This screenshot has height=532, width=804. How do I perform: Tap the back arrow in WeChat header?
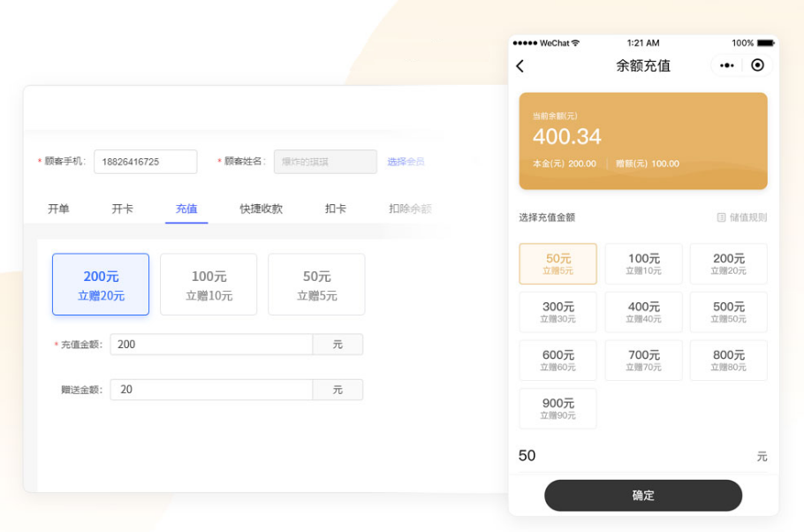click(x=520, y=65)
